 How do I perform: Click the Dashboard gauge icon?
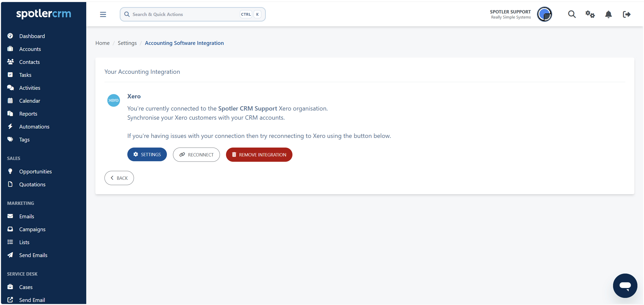[x=10, y=36]
